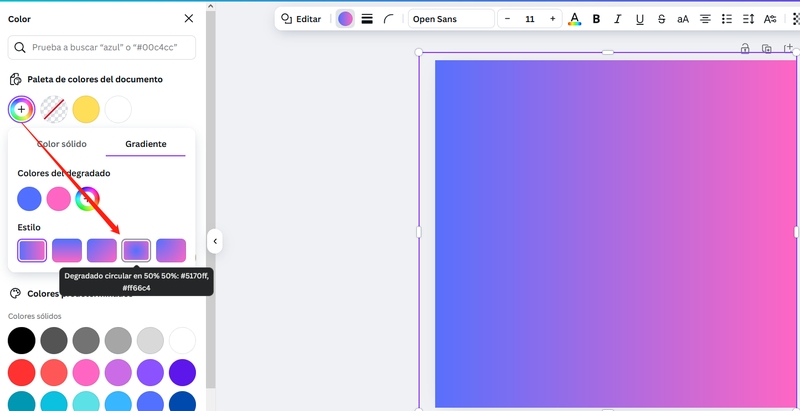This screenshot has width=800, height=411.
Task: Select the transparent no-color swatch
Action: 54,109
